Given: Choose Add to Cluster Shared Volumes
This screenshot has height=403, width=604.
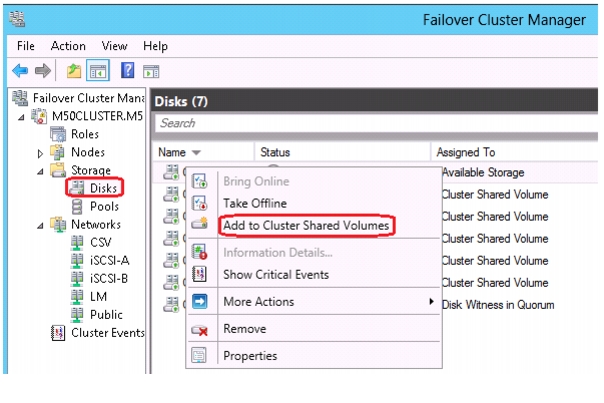Looking at the screenshot, I should click(306, 225).
